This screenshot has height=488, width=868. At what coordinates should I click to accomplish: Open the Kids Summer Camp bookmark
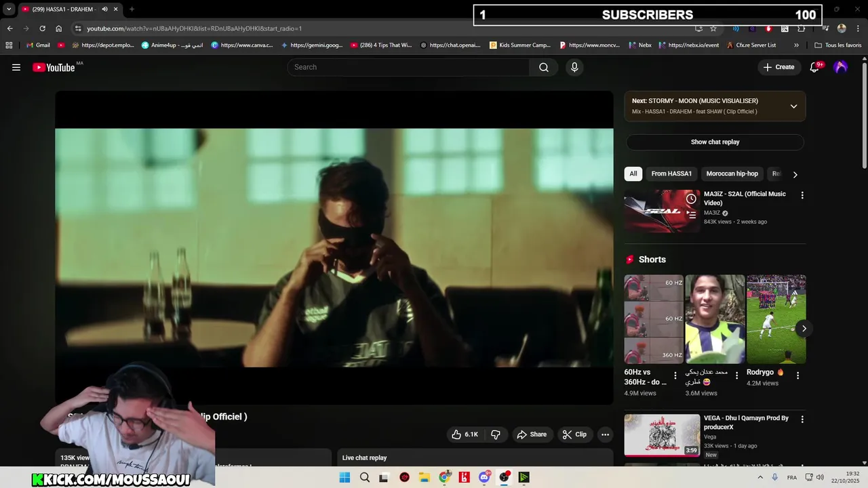pyautogui.click(x=519, y=45)
